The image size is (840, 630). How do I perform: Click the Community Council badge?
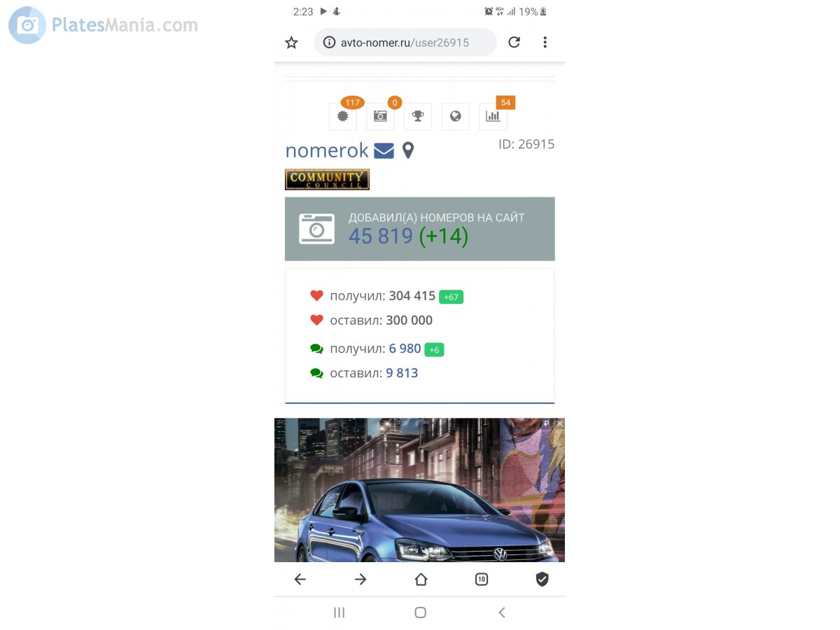(327, 179)
